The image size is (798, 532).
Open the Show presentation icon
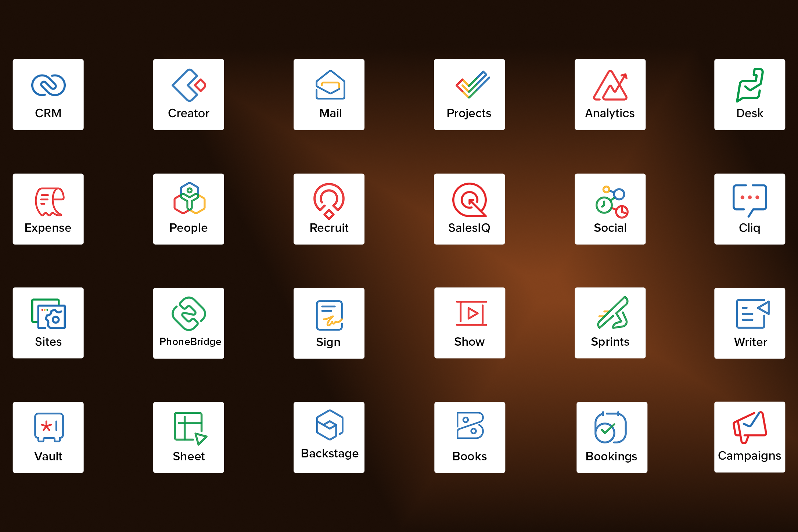[471, 313]
